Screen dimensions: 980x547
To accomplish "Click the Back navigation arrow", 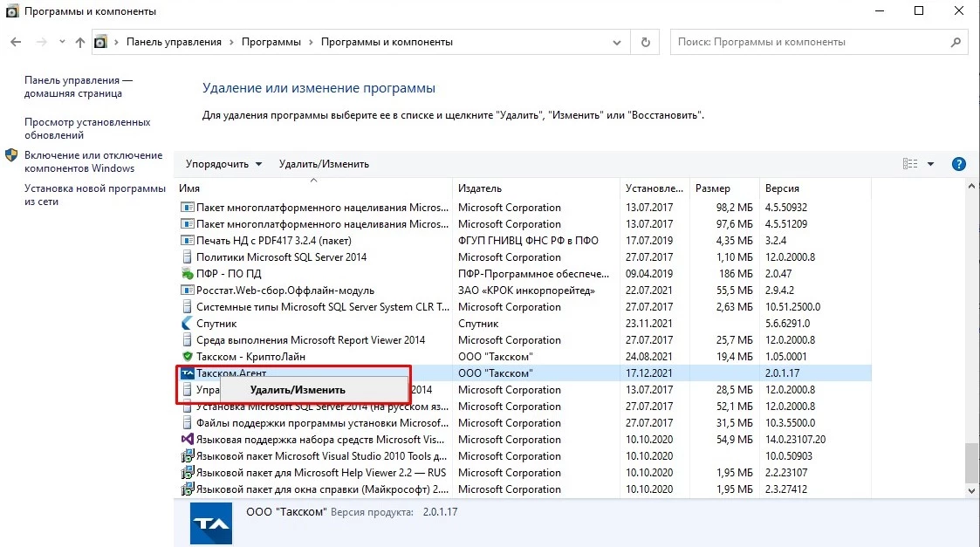I will tap(16, 42).
